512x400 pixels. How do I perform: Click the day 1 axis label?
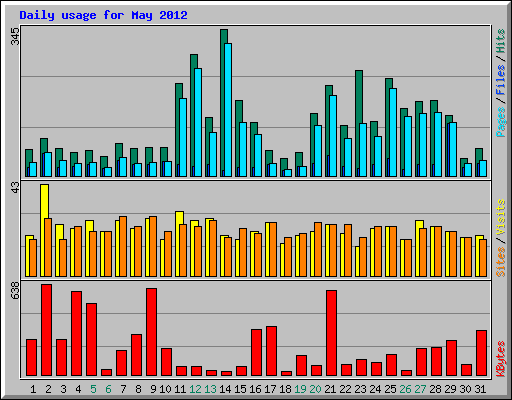[x=33, y=389]
